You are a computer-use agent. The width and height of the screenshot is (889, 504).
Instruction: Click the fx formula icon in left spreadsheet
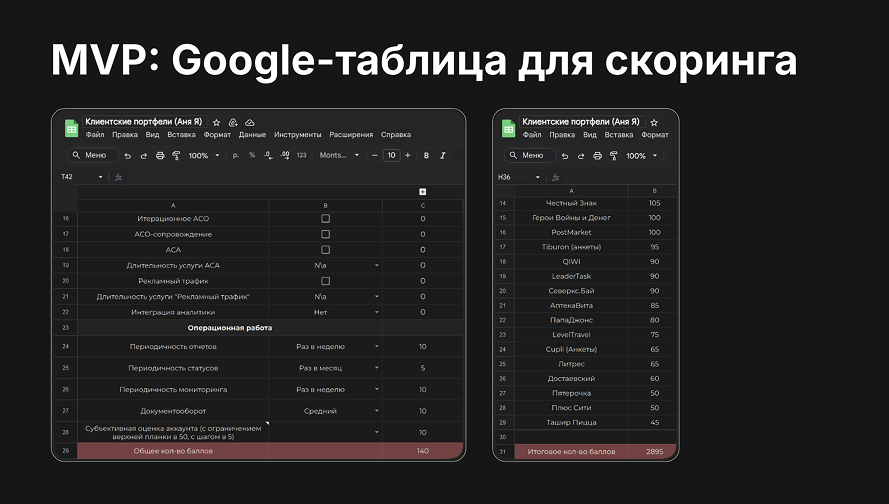pyautogui.click(x=118, y=177)
